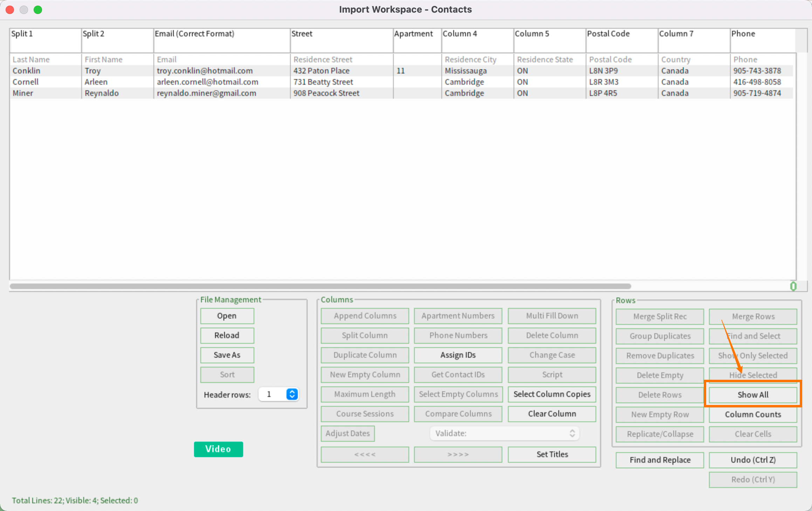This screenshot has height=511, width=812.
Task: Click Assign IDs
Action: (x=458, y=355)
